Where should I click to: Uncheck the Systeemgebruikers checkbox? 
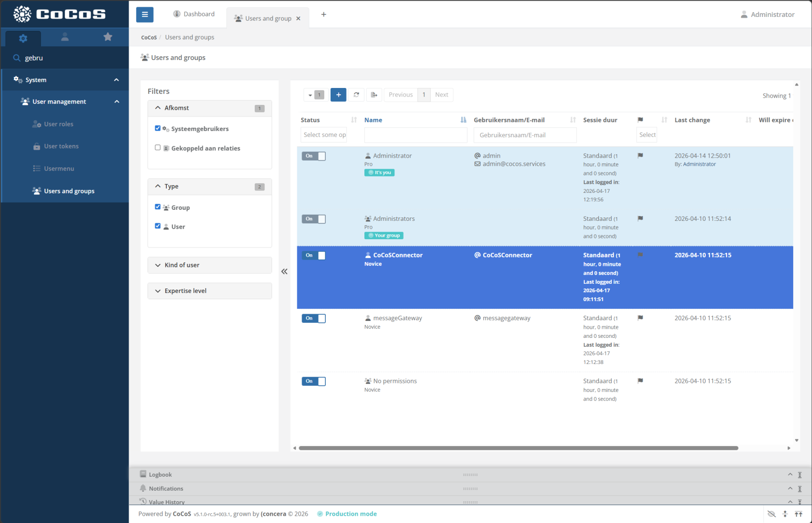pyautogui.click(x=158, y=128)
